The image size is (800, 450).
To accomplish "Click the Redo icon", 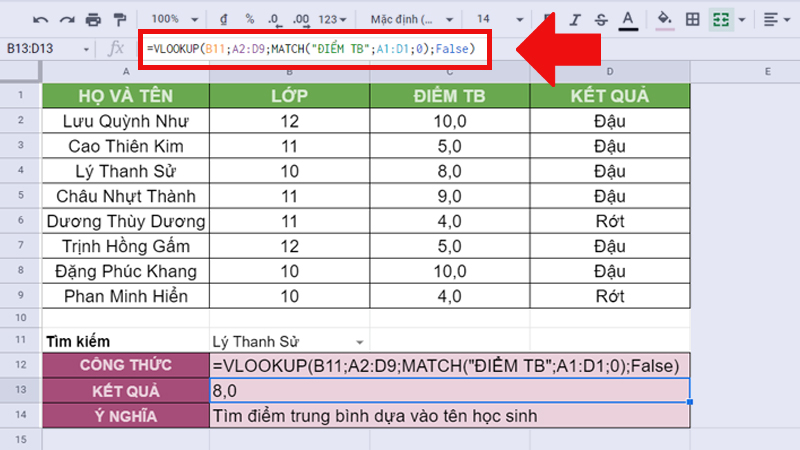I will (x=67, y=20).
